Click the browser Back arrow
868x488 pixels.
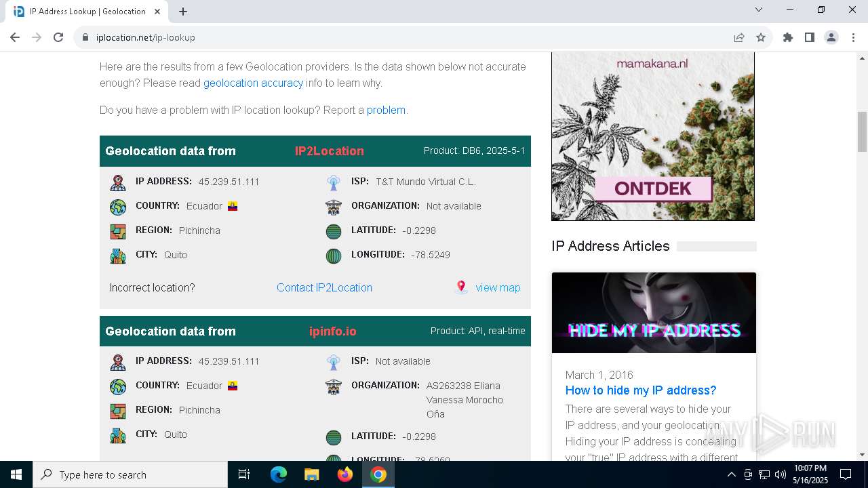point(15,37)
